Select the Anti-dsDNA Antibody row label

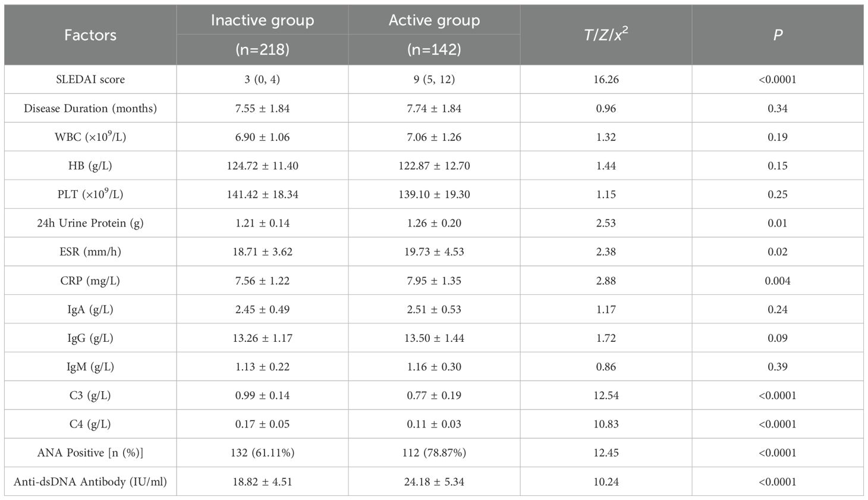click(x=90, y=482)
